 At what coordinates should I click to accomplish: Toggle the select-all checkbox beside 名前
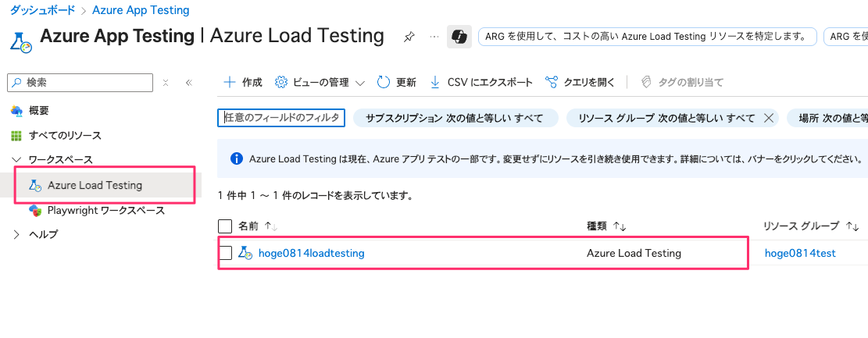[x=225, y=226]
